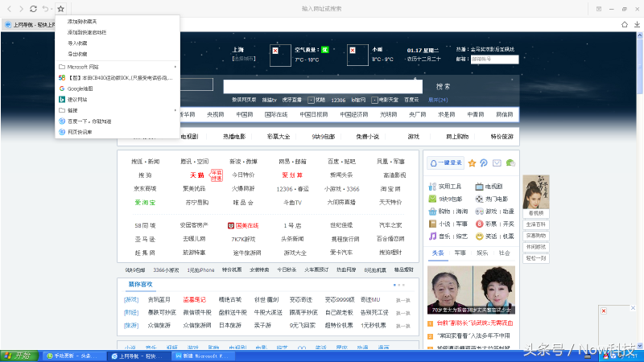Viewport: 644px width, 362px height.
Task: Click the 搜索 search button
Action: pyautogui.click(x=444, y=87)
